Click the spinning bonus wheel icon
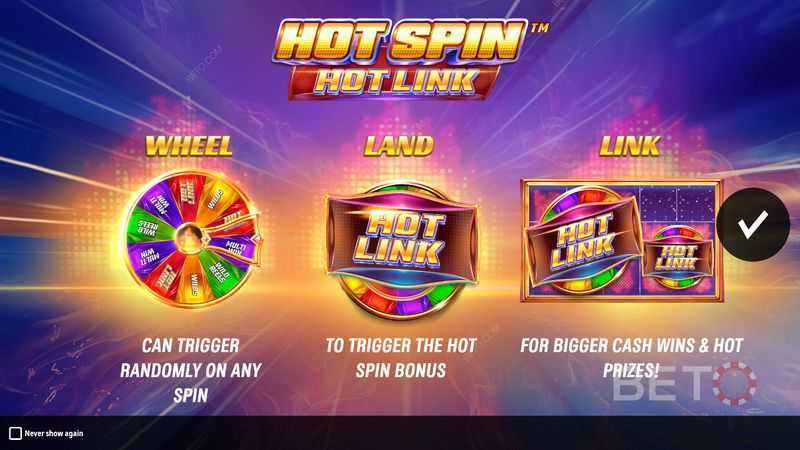Screen dimensions: 800x450 click(191, 239)
